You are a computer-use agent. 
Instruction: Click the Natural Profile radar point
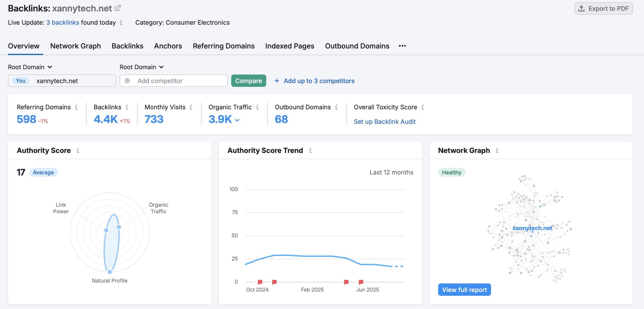pos(110,272)
